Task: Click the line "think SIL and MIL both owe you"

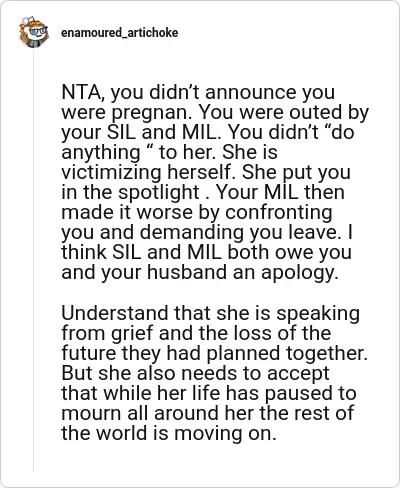Action: point(206,252)
